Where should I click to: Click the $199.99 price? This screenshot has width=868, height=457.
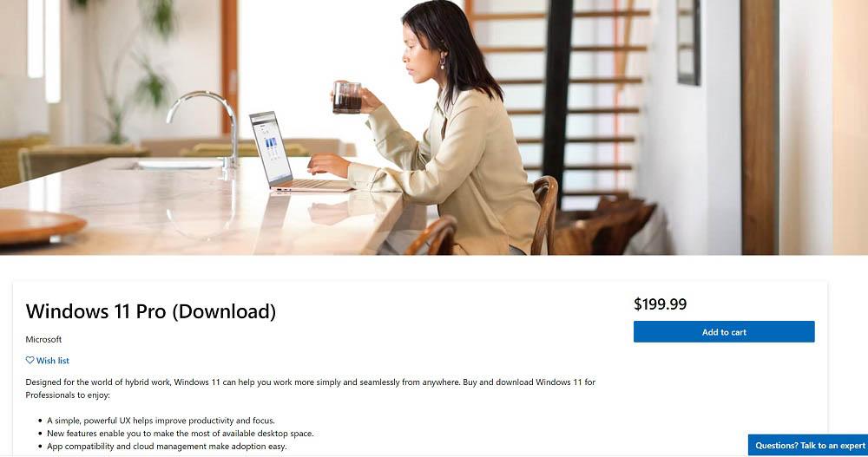pos(660,304)
